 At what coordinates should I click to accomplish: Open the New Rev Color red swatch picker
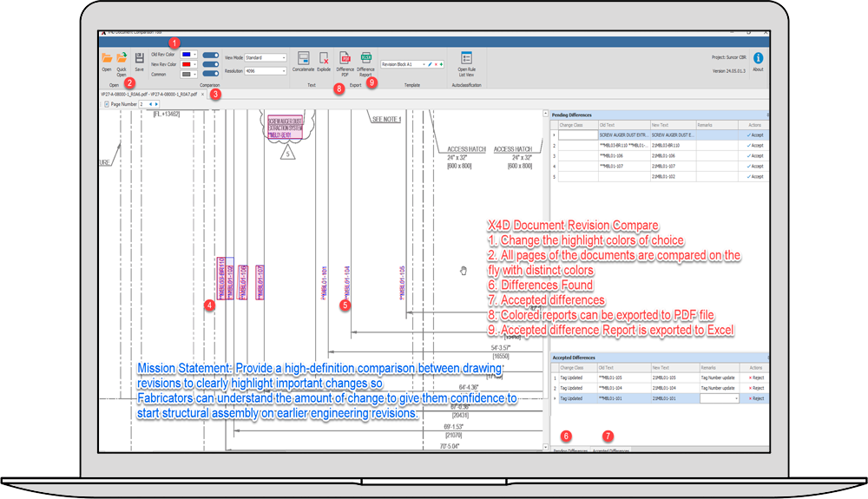point(188,65)
